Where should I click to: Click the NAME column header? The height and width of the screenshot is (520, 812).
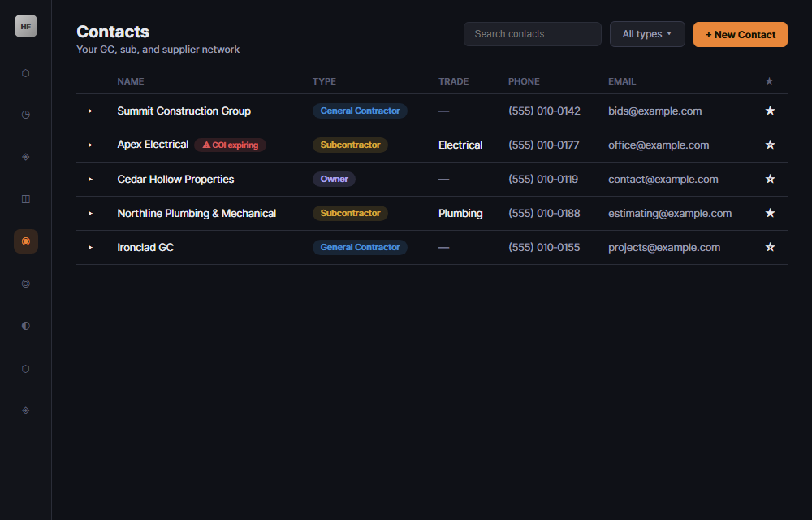[x=131, y=81]
